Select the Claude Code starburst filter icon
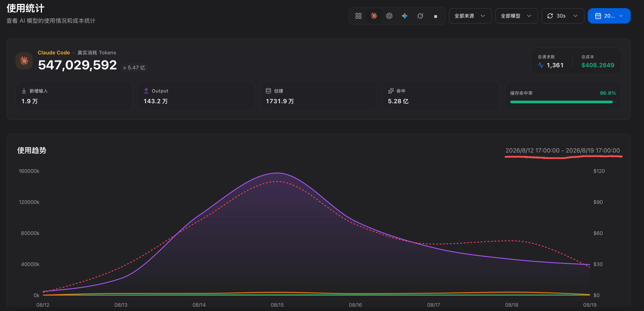 point(374,16)
